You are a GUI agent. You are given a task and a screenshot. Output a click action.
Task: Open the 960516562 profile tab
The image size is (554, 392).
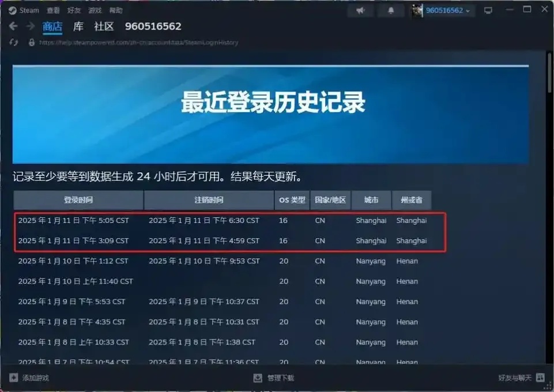coord(153,27)
